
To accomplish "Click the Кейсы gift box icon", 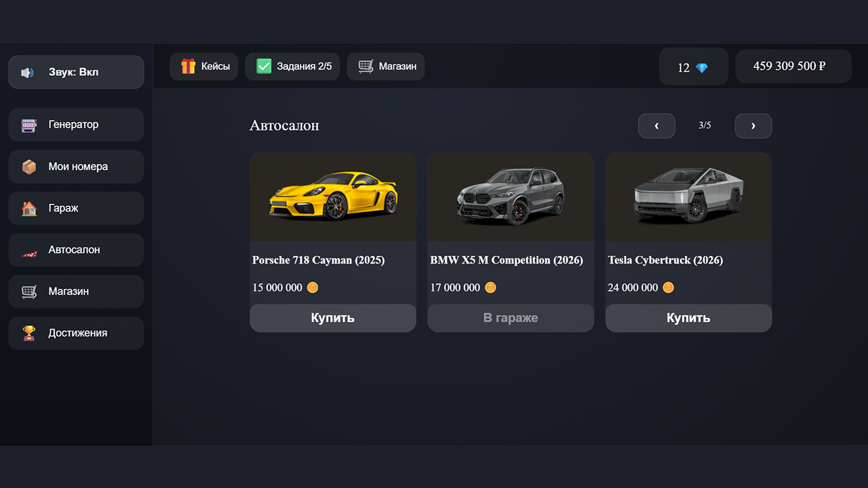I will coord(188,66).
